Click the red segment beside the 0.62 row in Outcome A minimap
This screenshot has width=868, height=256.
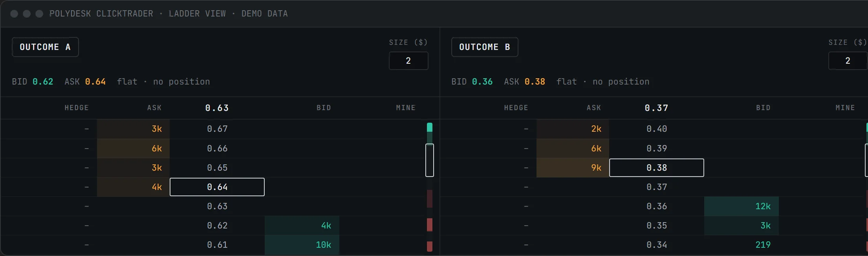point(430,225)
